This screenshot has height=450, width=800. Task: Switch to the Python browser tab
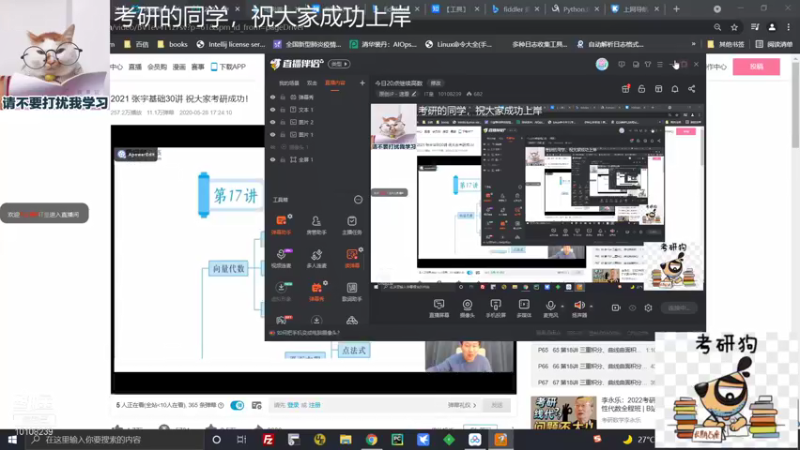(574, 9)
